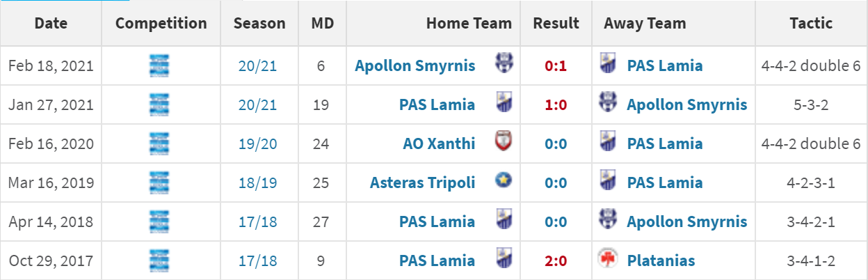
Task: Click Apollon Smyrnis crest in Feb 18, 2021 row
Action: [503, 65]
